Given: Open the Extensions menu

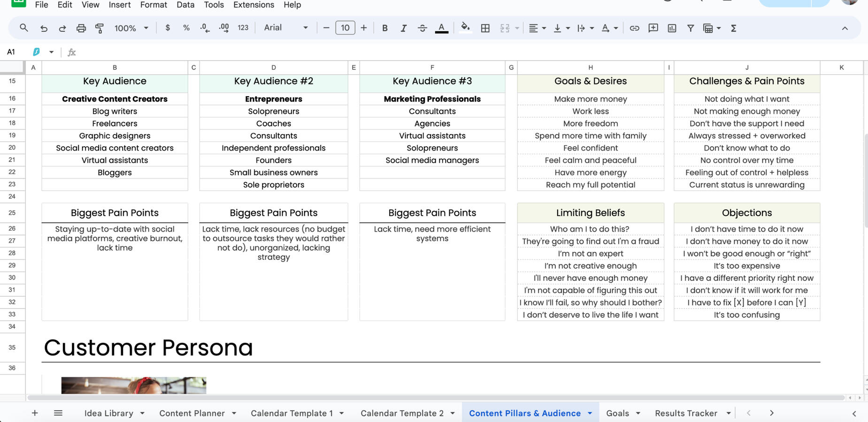Looking at the screenshot, I should (x=253, y=5).
